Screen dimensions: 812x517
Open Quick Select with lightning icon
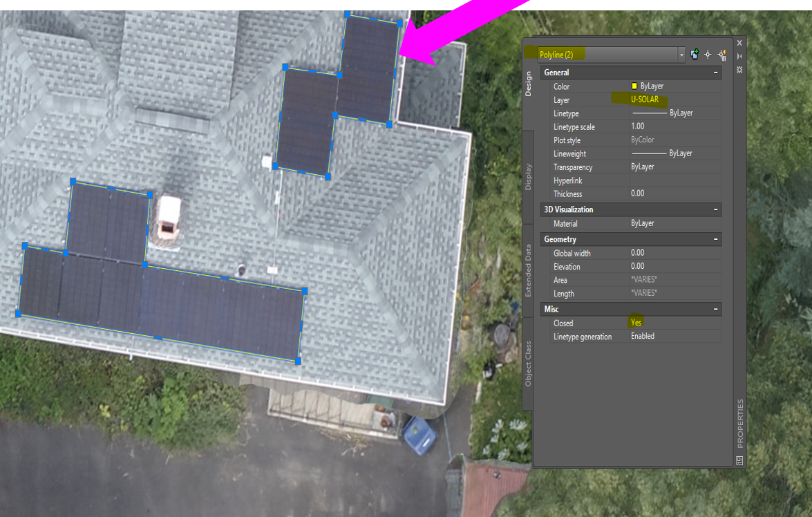721,55
